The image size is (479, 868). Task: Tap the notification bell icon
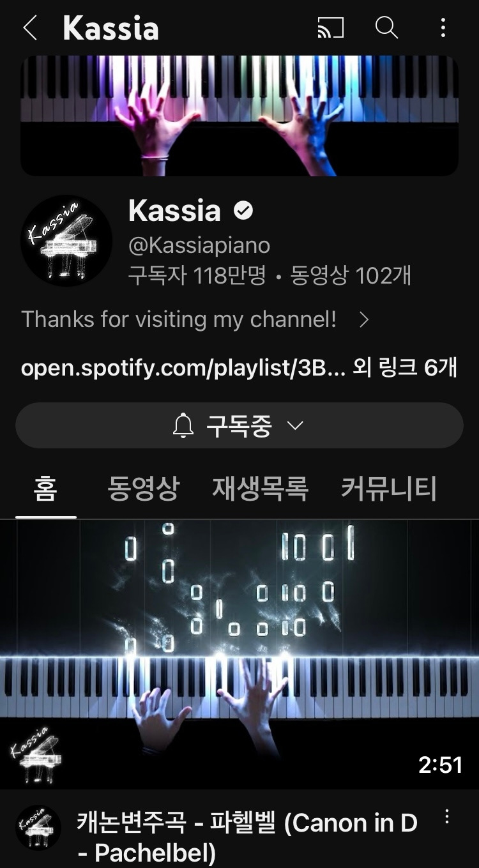click(x=183, y=425)
